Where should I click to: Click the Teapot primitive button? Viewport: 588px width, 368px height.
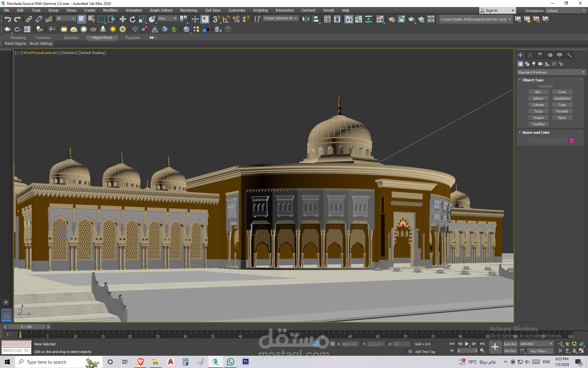point(538,118)
